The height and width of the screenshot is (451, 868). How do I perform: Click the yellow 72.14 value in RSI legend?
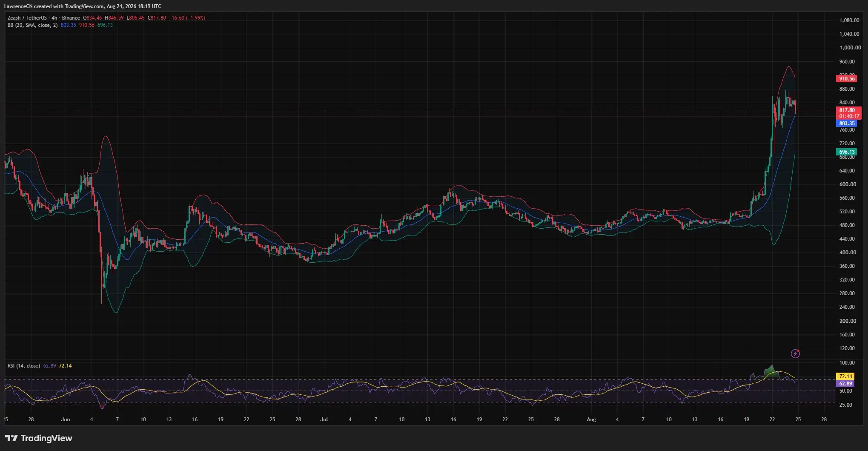65,366
